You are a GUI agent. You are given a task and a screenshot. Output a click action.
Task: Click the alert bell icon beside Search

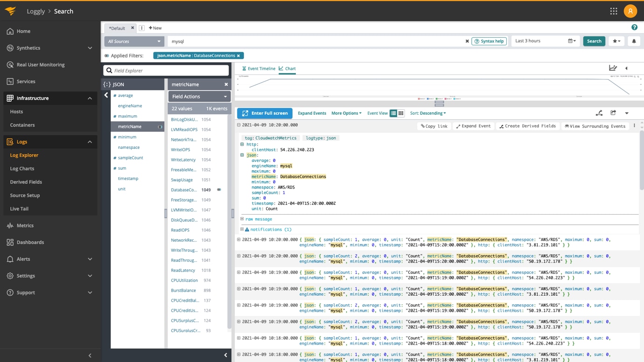tap(634, 41)
